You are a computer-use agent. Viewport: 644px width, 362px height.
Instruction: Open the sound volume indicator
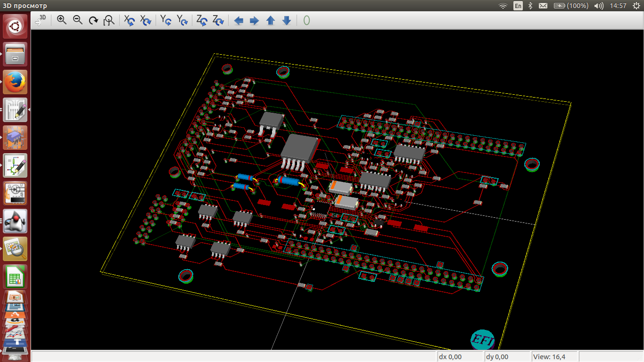click(x=599, y=6)
